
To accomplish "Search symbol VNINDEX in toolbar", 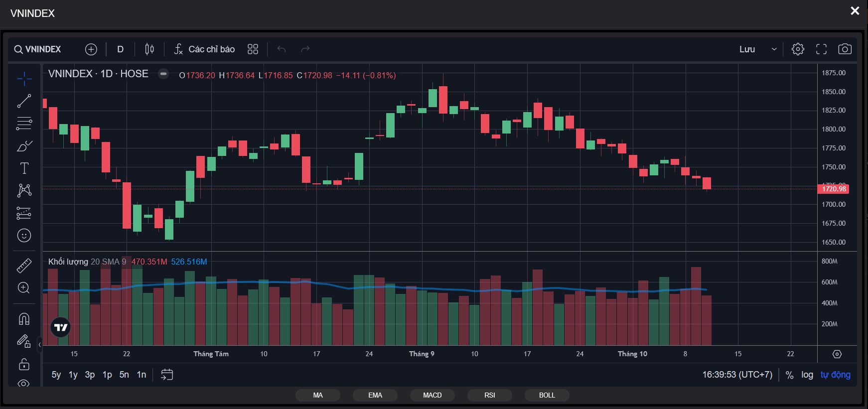I will [x=38, y=49].
